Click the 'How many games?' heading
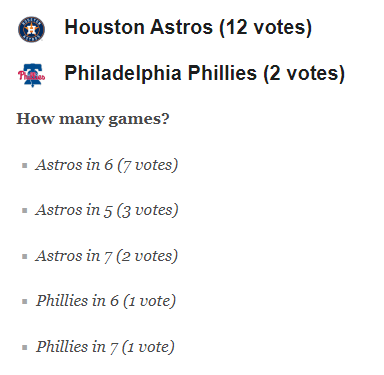 93,119
